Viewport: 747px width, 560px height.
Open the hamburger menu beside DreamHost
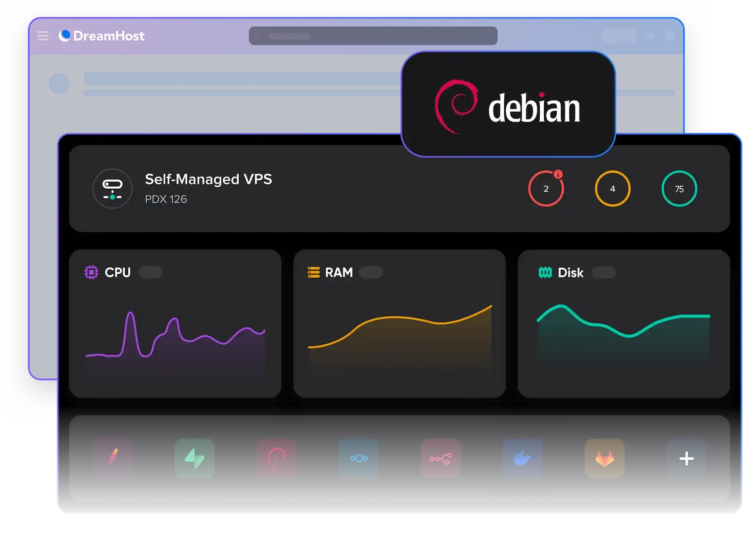[x=42, y=36]
